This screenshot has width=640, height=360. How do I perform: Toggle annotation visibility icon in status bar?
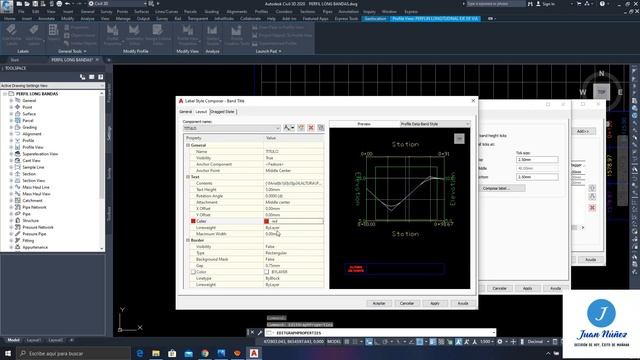point(458,342)
